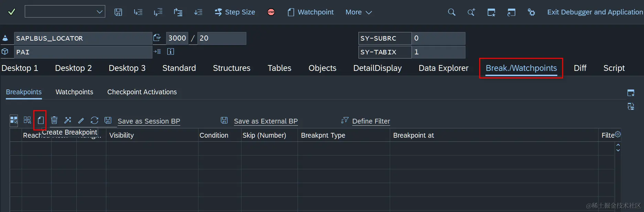Open table column settings gear
This screenshot has height=212, width=644.
618,134
